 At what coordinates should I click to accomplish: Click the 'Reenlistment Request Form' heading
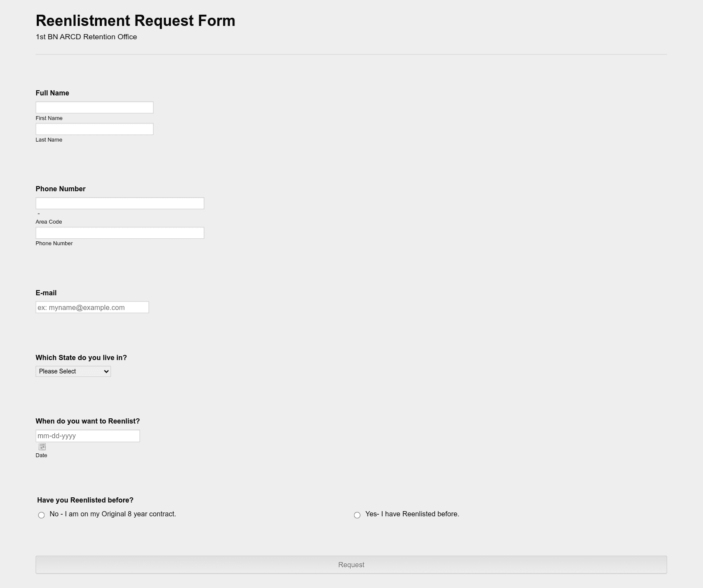click(136, 21)
